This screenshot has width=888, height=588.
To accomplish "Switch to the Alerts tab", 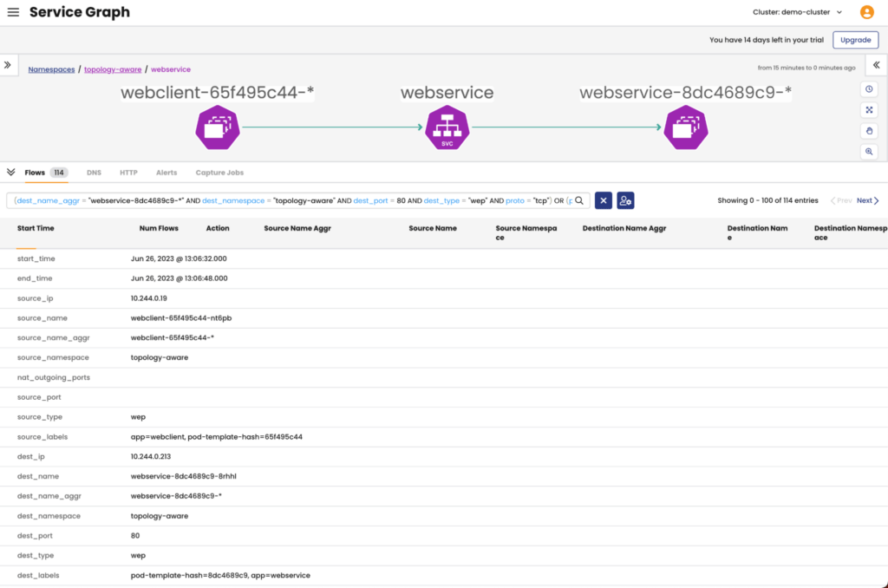I will 166,173.
